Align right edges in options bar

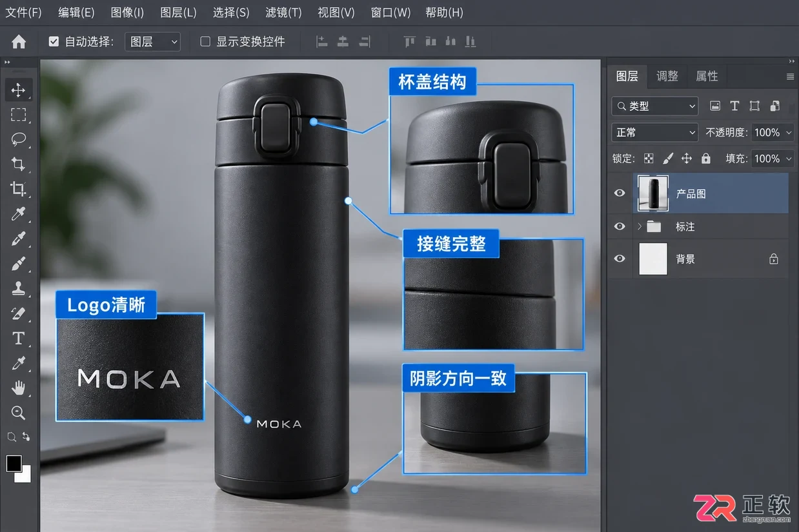[365, 42]
